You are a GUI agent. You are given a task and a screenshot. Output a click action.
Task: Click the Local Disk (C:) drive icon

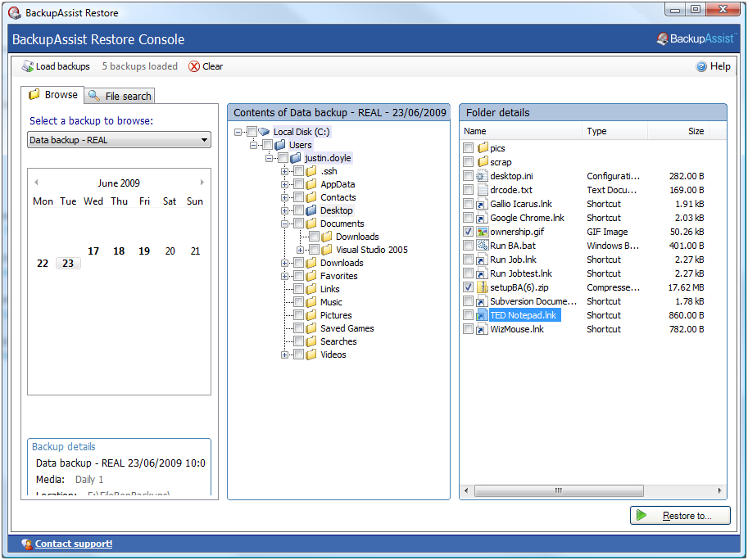click(x=264, y=132)
